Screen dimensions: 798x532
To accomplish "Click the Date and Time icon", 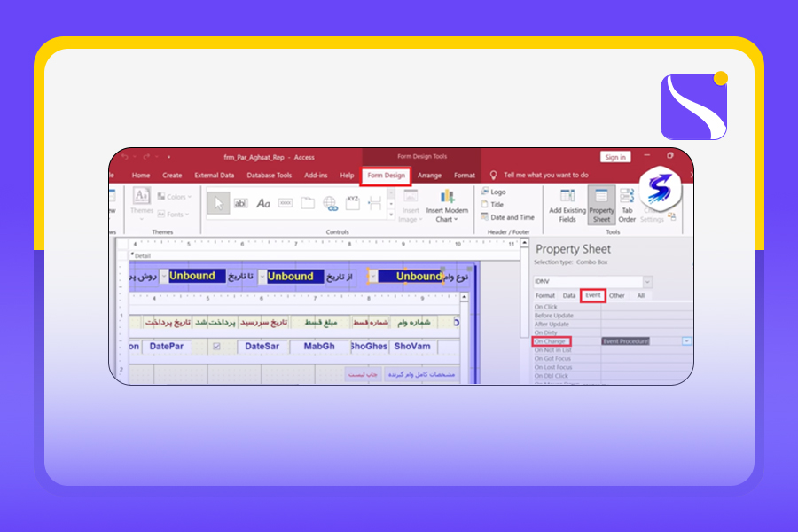I will [485, 217].
